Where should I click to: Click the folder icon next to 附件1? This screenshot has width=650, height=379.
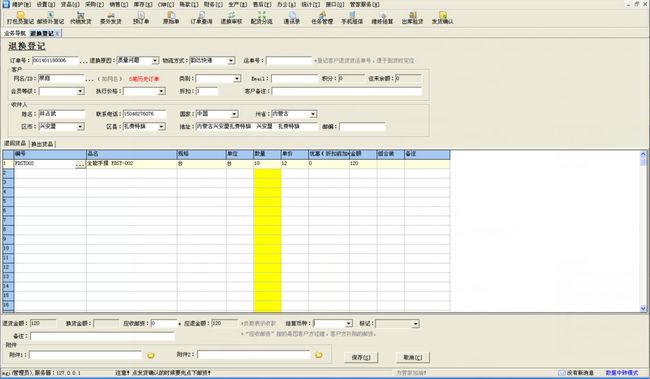click(151, 355)
